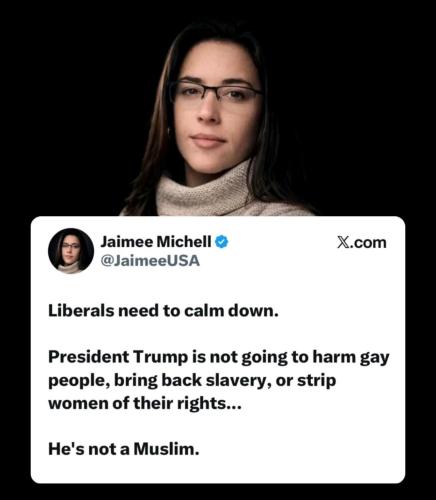Click the word "people," starting the line
Screen dimensions: 436x500
click(80, 382)
